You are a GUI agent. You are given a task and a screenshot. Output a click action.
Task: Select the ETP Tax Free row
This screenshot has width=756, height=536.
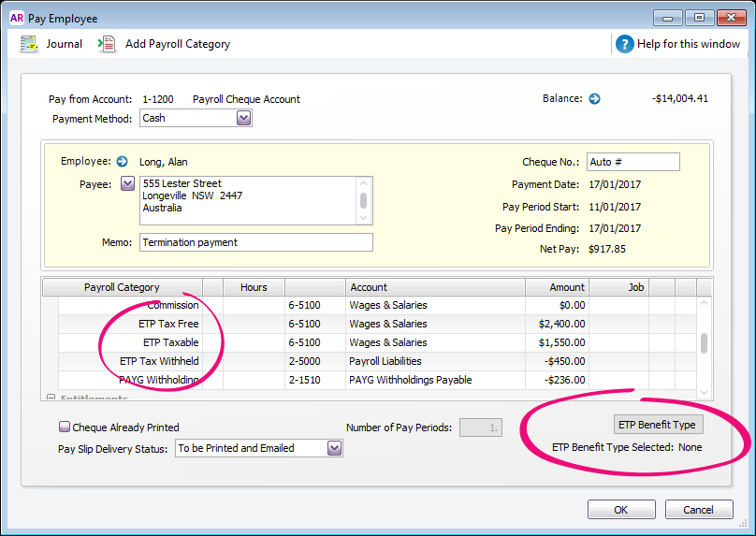click(168, 324)
